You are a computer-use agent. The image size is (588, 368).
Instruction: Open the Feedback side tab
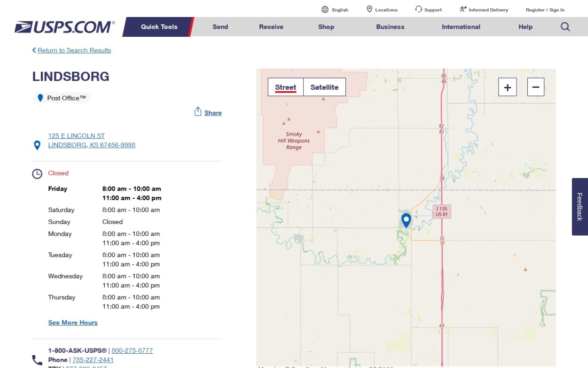pos(580,207)
